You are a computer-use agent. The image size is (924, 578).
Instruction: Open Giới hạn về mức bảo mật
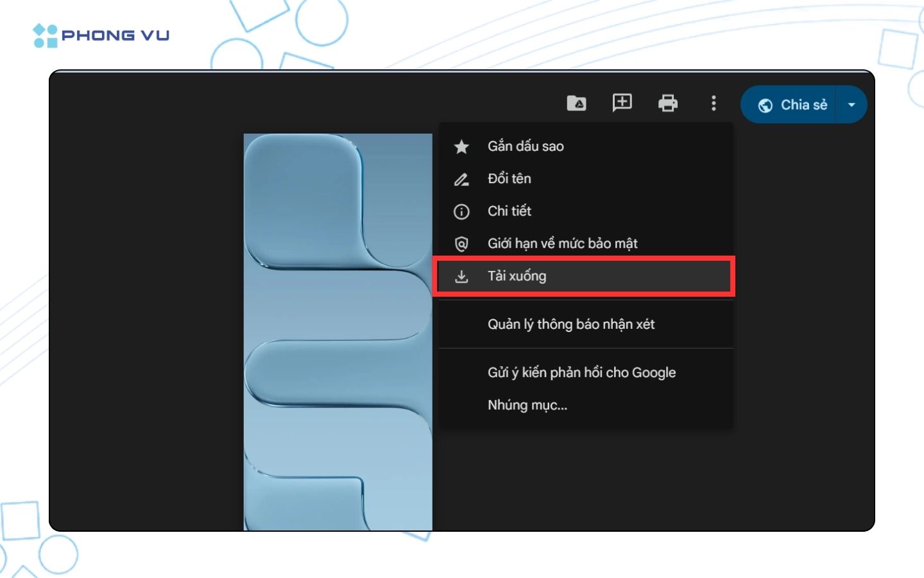(x=562, y=243)
